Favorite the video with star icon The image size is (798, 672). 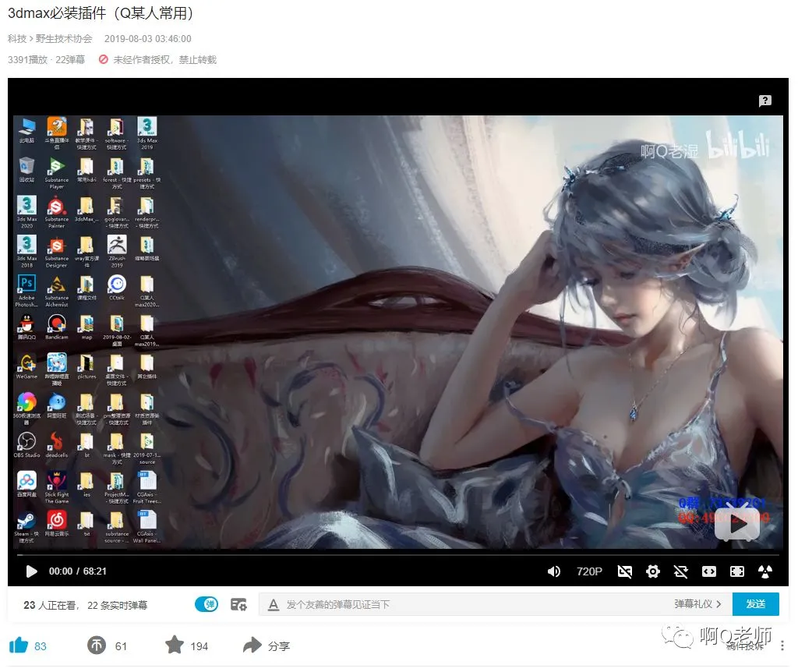click(x=175, y=645)
